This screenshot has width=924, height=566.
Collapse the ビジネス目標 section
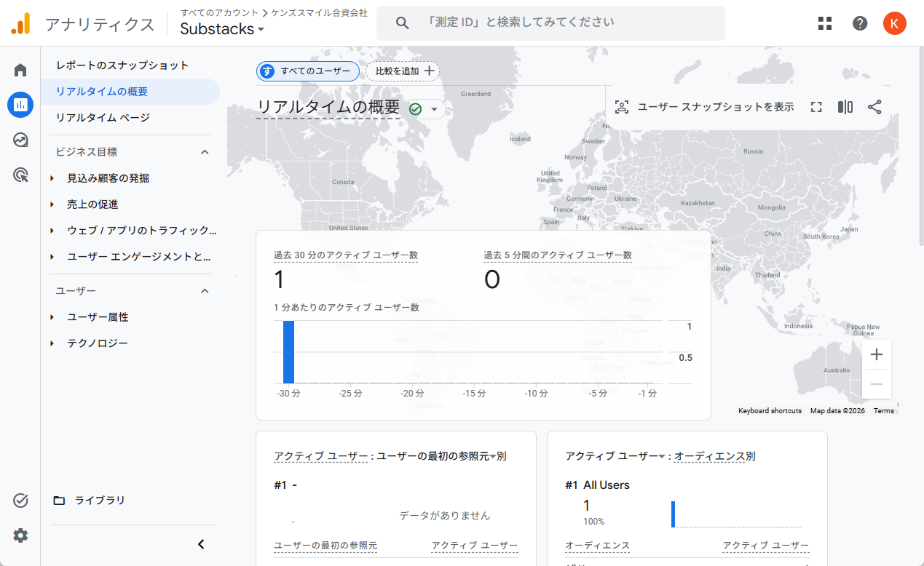click(205, 152)
